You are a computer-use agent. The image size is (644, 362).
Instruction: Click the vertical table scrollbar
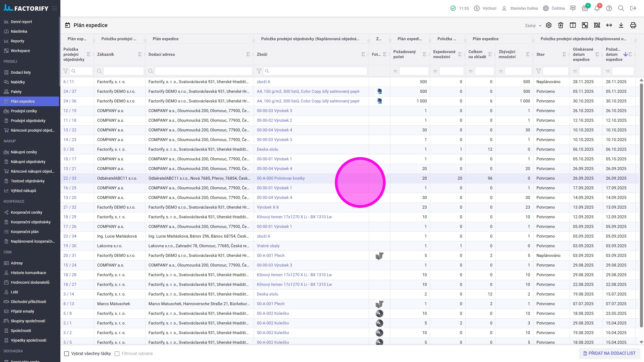(641, 204)
